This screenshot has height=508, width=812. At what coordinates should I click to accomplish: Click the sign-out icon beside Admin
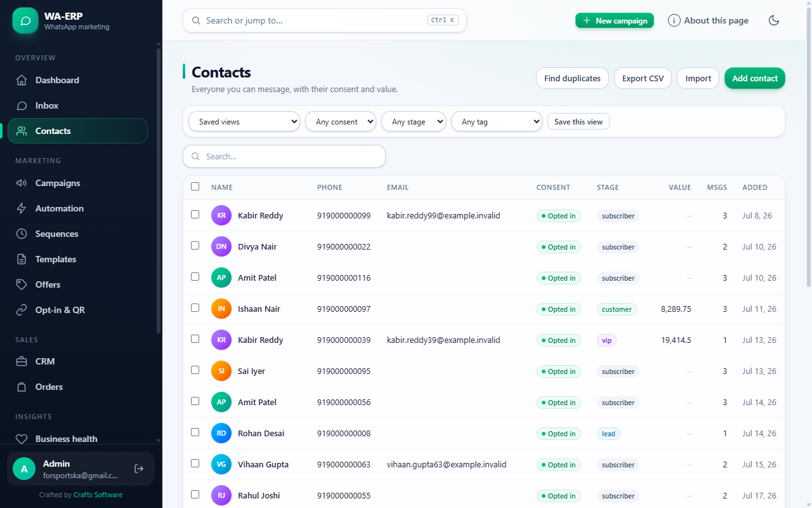click(139, 469)
